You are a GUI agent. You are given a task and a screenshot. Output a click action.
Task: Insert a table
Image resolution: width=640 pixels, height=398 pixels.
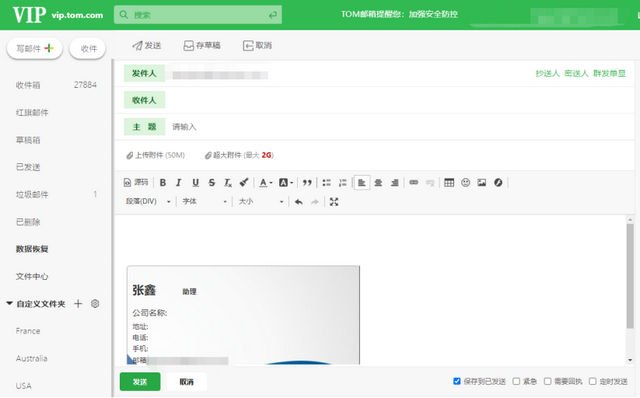(x=449, y=182)
